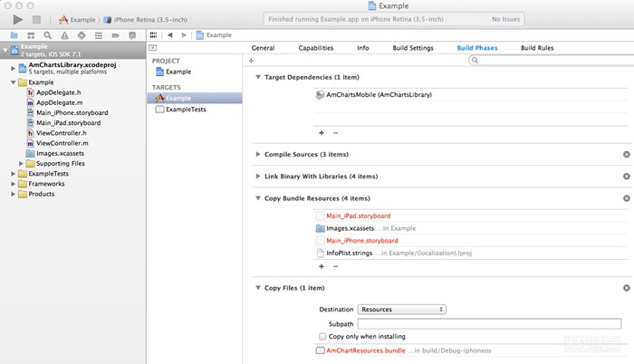
Task: Delete the Copy Bundle Resources phase
Action: click(x=627, y=198)
